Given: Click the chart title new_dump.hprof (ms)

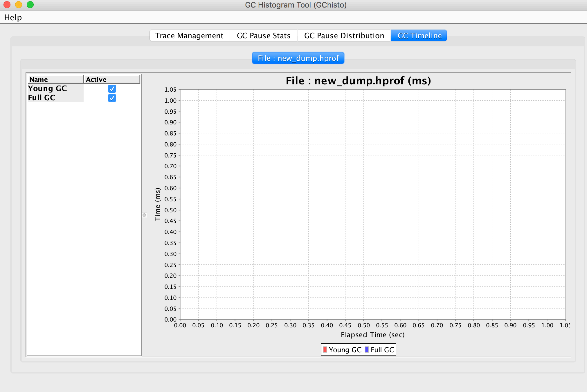Looking at the screenshot, I should coord(358,81).
